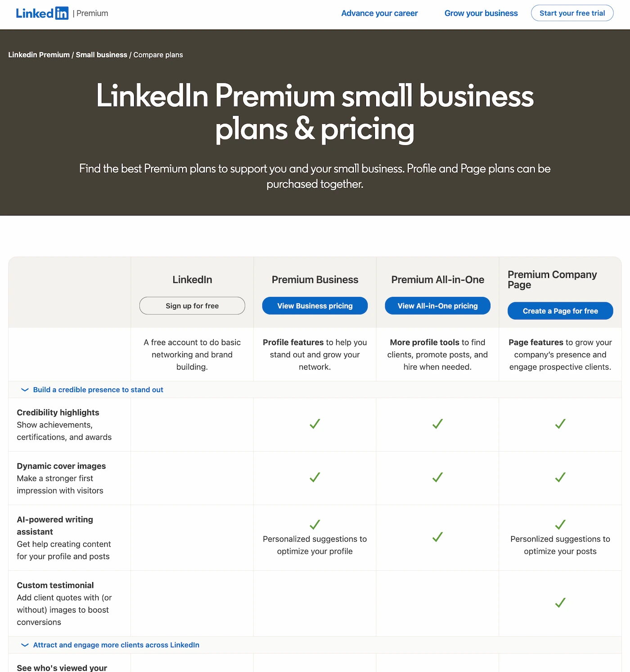The image size is (630, 672).
Task: Open the "Advance your career" menu item
Action: pyautogui.click(x=379, y=13)
